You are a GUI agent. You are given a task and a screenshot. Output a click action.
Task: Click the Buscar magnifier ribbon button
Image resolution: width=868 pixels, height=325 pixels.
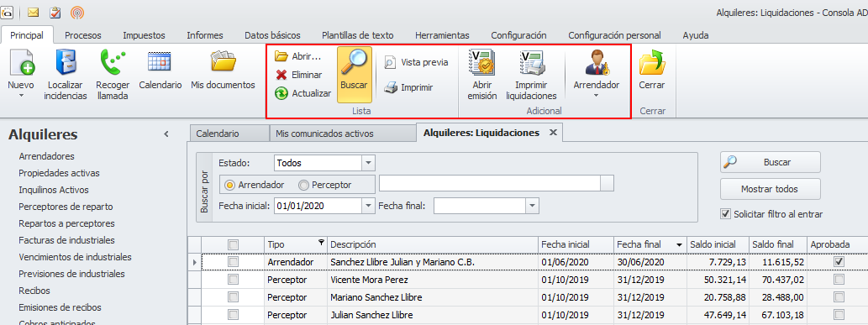click(355, 75)
